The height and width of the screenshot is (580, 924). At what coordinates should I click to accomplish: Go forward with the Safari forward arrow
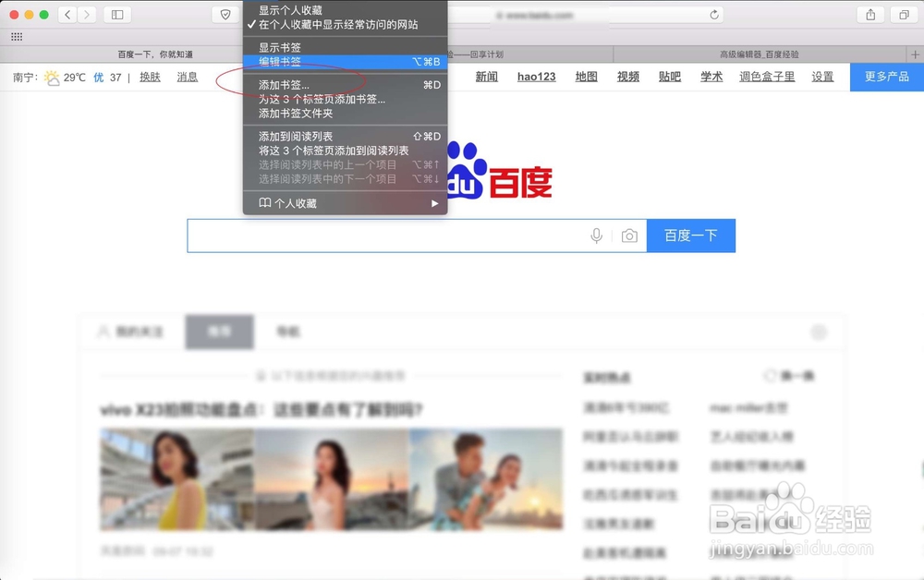pyautogui.click(x=87, y=15)
